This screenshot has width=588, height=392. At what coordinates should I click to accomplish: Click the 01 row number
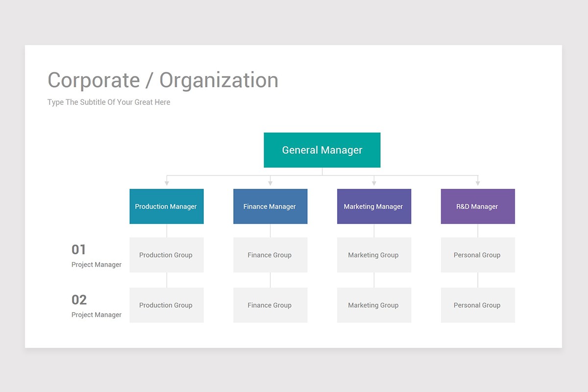(x=78, y=250)
